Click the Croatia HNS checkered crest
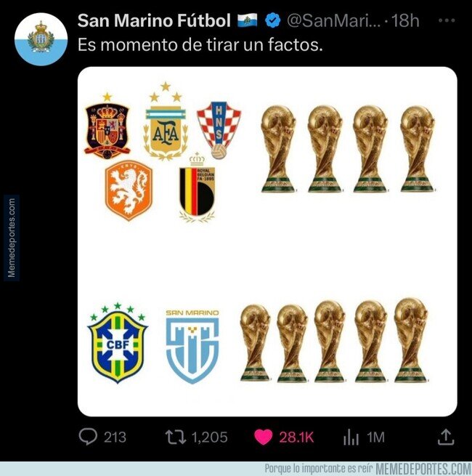The width and height of the screenshot is (472, 476). tap(218, 129)
